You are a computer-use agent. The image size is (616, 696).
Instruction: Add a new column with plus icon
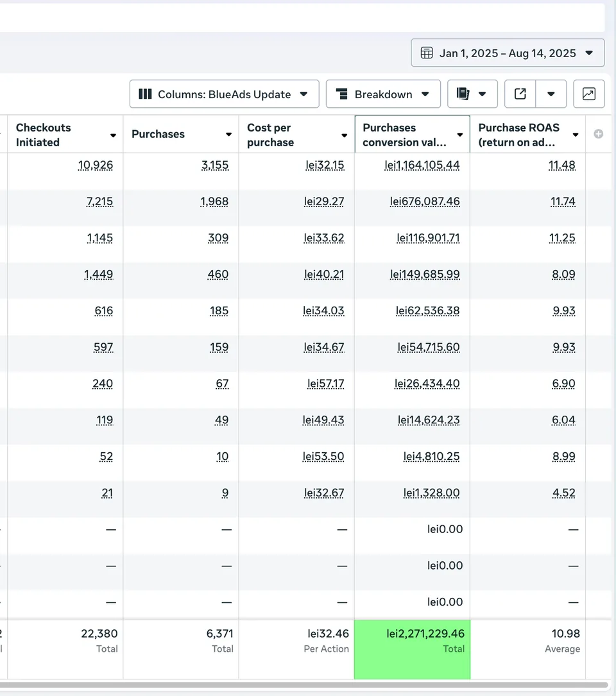tap(598, 134)
